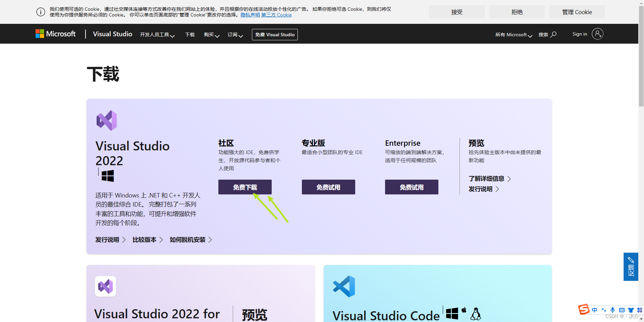Open the 第三方 Cookie link
This screenshot has width=644, height=322.
tap(276, 15)
